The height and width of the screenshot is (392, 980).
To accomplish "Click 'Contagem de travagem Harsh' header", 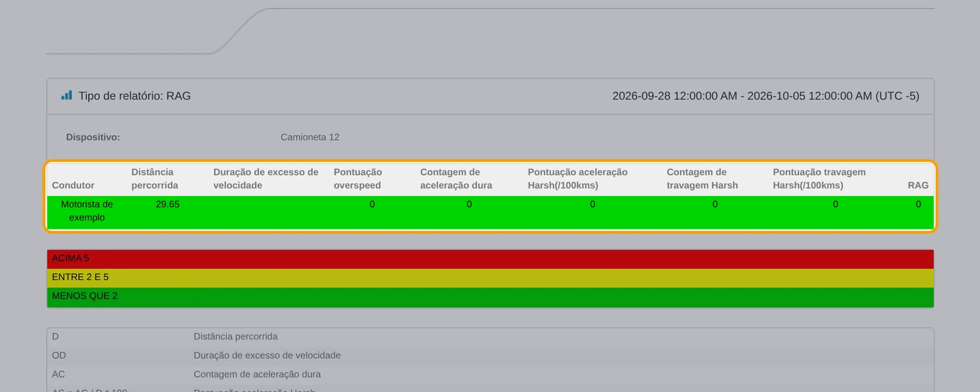I will (x=702, y=178).
